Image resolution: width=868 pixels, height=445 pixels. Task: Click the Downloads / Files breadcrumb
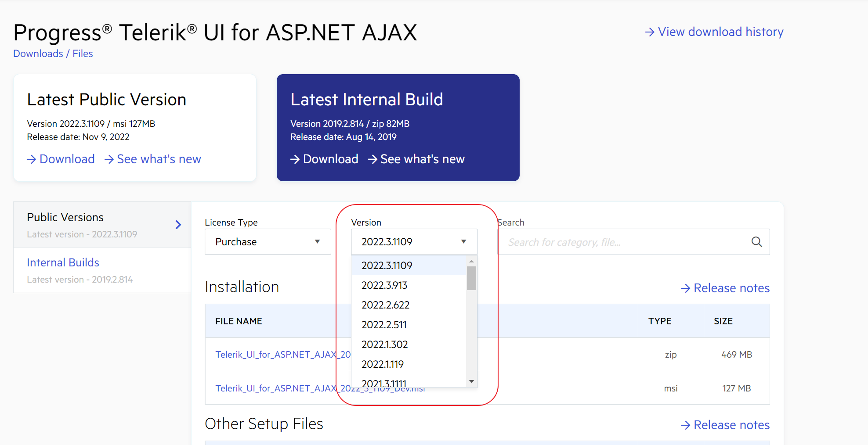click(53, 54)
